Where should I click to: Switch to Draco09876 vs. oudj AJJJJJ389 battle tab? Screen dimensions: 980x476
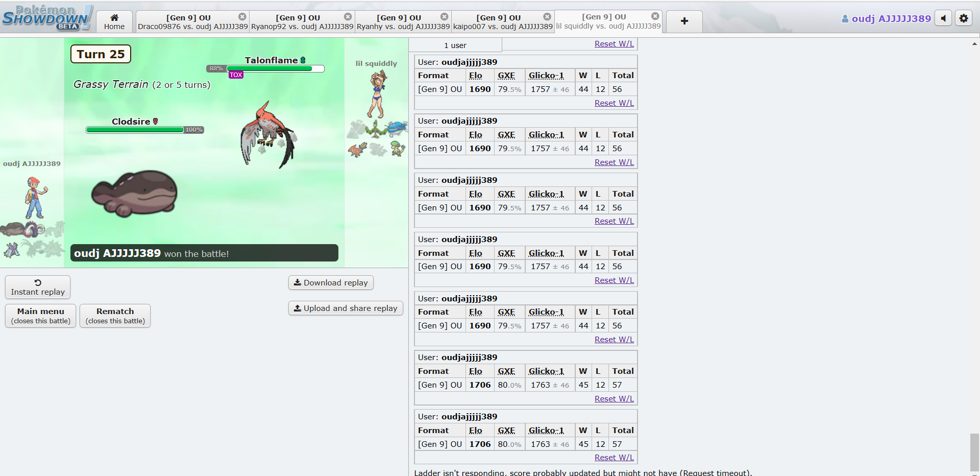coord(192,21)
